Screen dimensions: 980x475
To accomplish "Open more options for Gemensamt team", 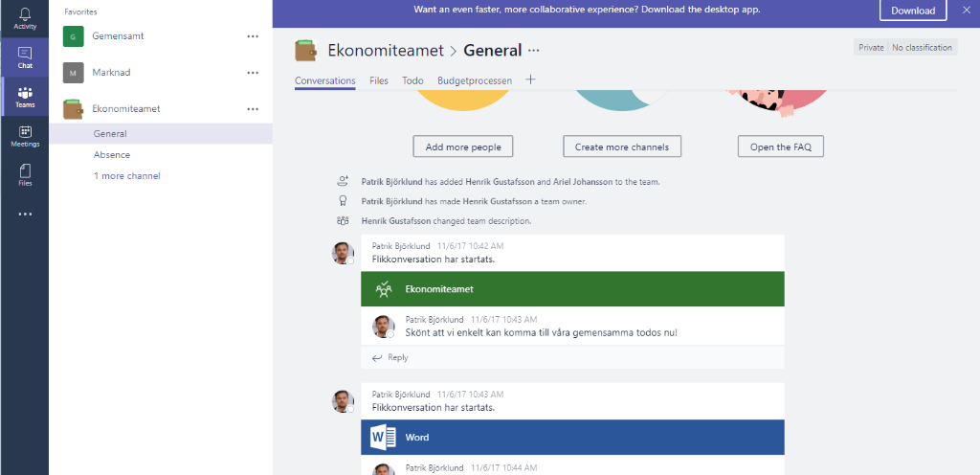I will pos(253,36).
